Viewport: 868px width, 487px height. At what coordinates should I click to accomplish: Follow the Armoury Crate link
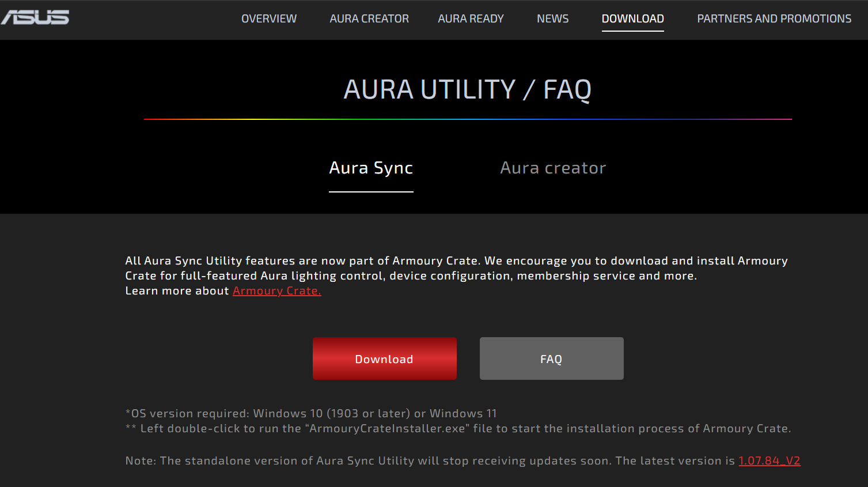pyautogui.click(x=277, y=291)
